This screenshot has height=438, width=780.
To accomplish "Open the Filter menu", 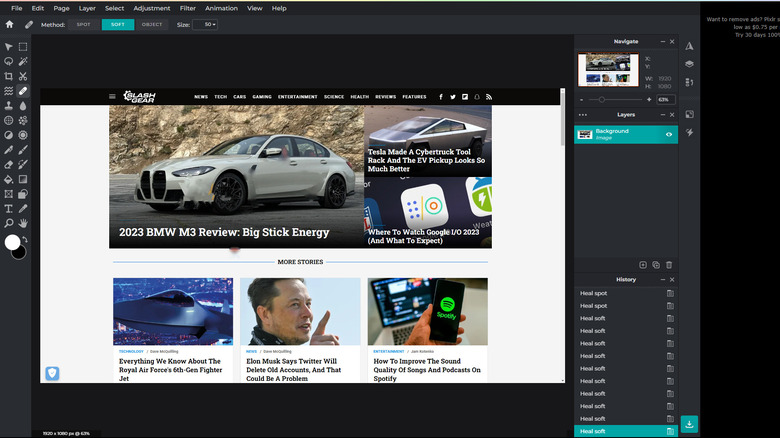I will click(187, 8).
